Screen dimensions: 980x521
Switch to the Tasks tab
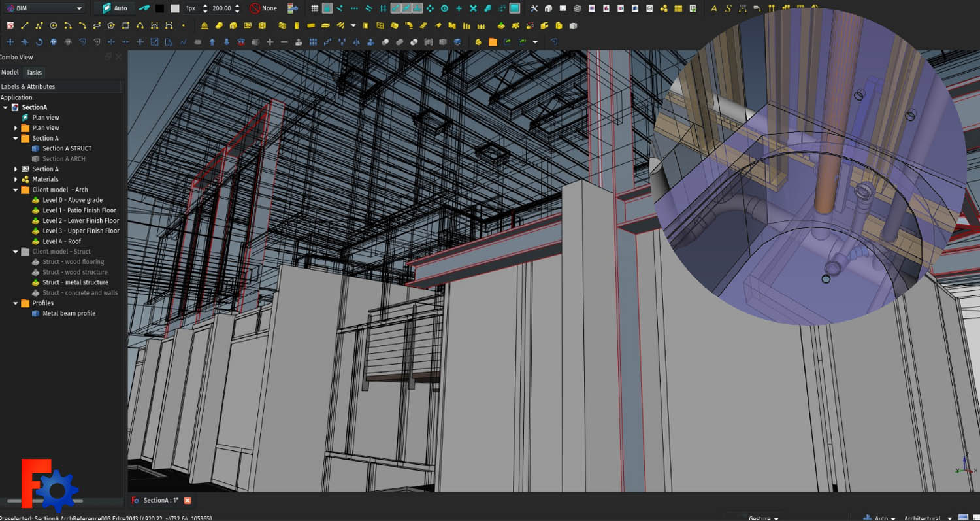coord(34,73)
